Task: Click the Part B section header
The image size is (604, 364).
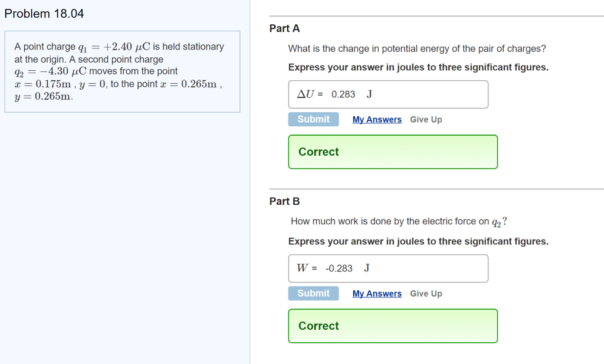Action: [x=284, y=201]
